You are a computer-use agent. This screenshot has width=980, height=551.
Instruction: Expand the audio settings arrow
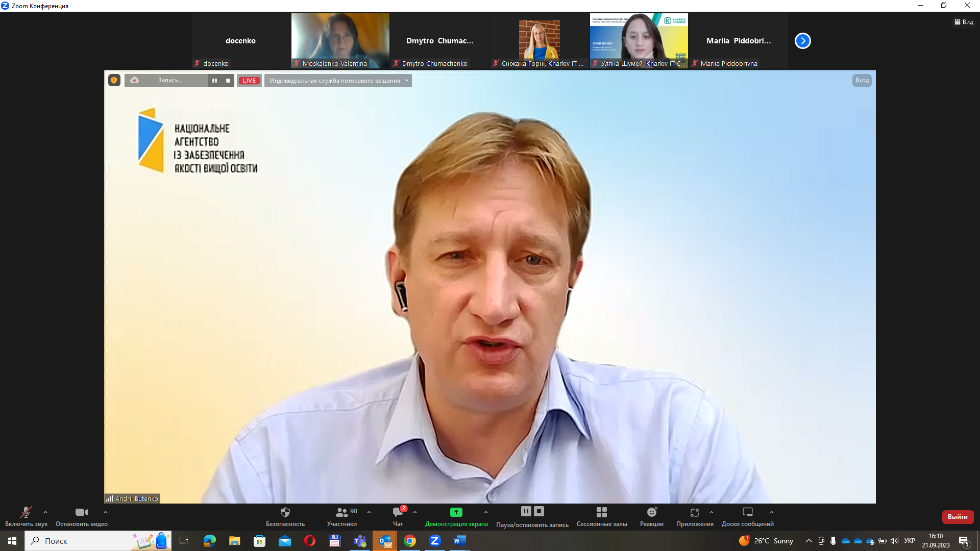pyautogui.click(x=45, y=512)
